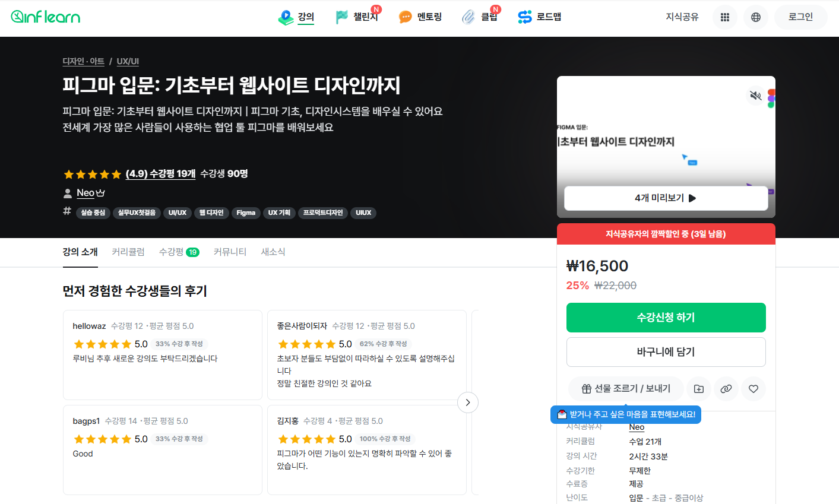Click the 수강생 90명 text
This screenshot has width=839, height=504.
pos(224,174)
